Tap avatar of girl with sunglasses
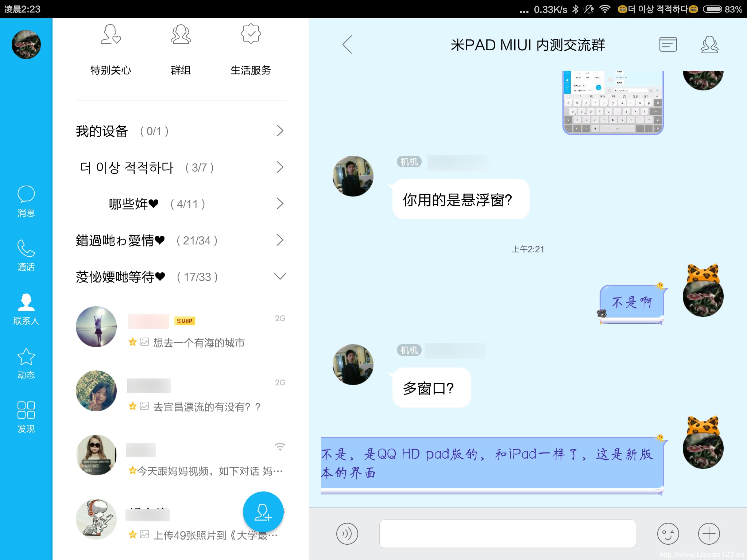Screen dimensions: 747x560 coord(96,455)
